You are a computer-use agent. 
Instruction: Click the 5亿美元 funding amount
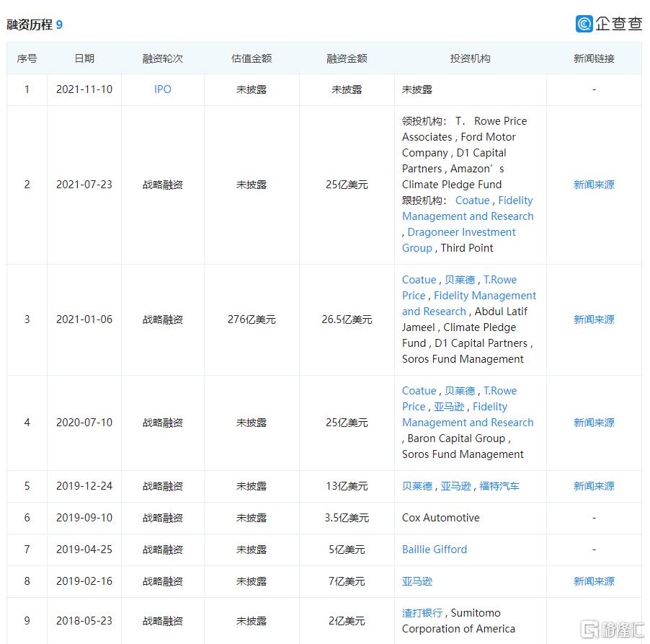click(347, 550)
